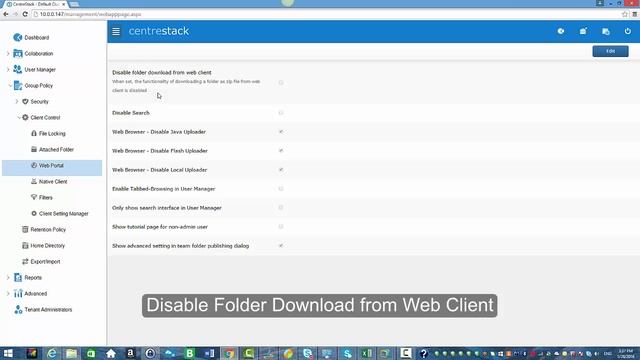Click the Attached Folder icon

(x=34, y=149)
